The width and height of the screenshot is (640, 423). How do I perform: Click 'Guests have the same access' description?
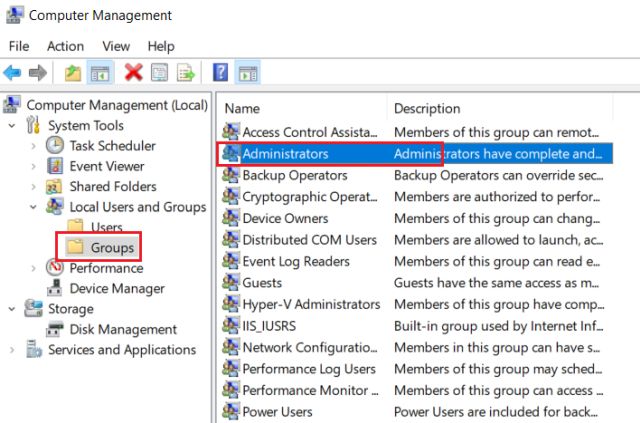coord(496,283)
